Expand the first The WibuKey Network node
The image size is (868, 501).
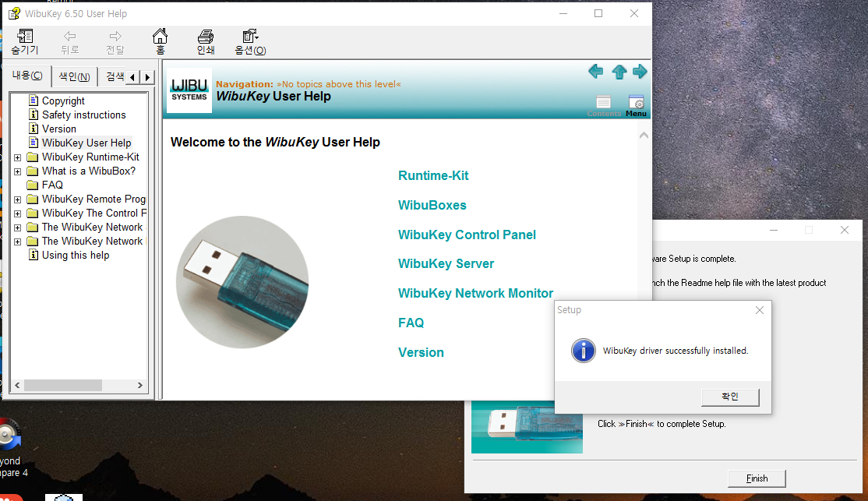pyautogui.click(x=18, y=228)
